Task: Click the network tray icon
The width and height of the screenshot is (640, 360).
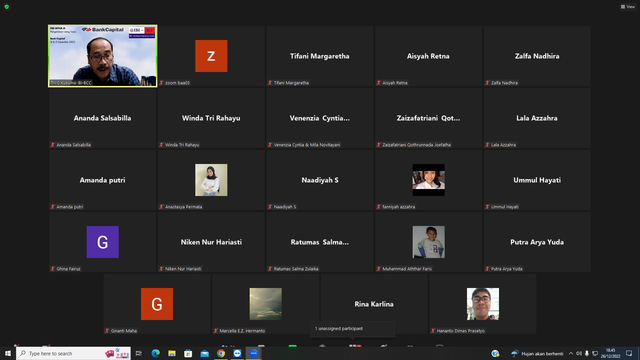Action: (595, 353)
